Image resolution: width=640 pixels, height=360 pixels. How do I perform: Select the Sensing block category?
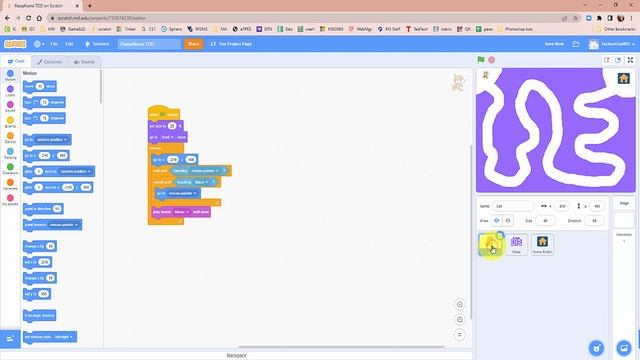[x=10, y=153]
